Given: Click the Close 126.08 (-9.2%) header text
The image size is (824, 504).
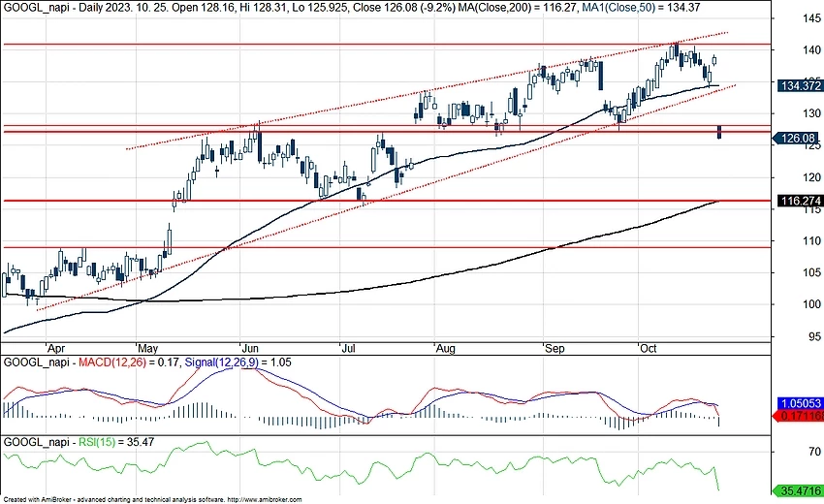Looking at the screenshot, I should 404,8.
